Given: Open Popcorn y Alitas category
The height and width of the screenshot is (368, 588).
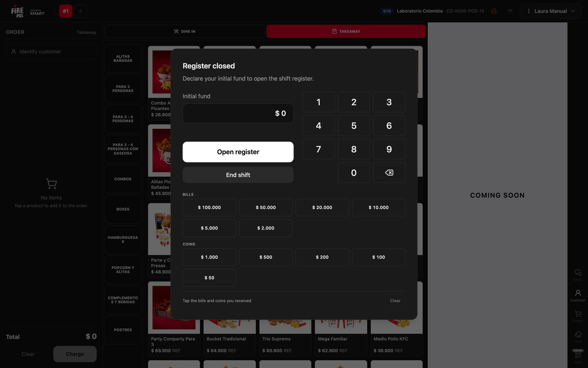Looking at the screenshot, I should point(123,270).
